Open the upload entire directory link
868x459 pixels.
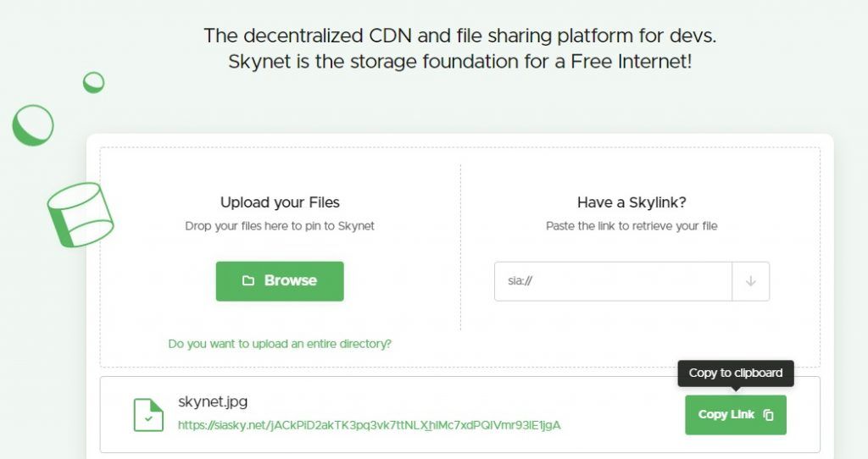coord(280,344)
